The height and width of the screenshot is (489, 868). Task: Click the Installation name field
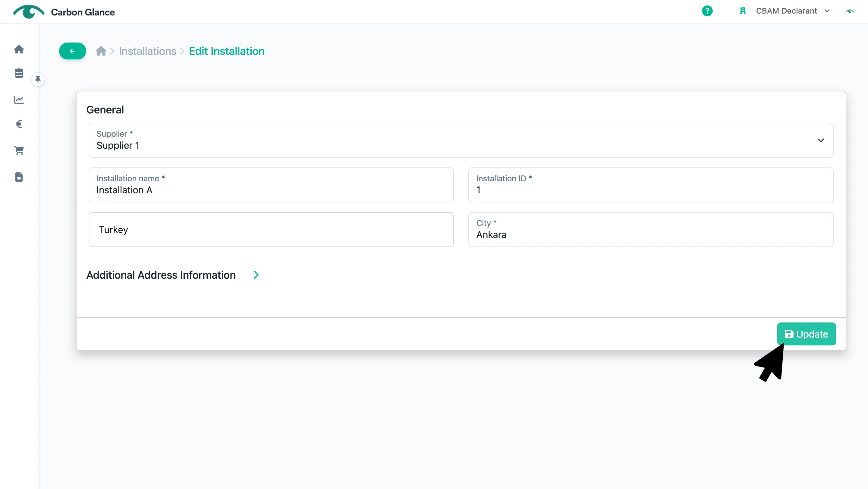pyautogui.click(x=271, y=185)
